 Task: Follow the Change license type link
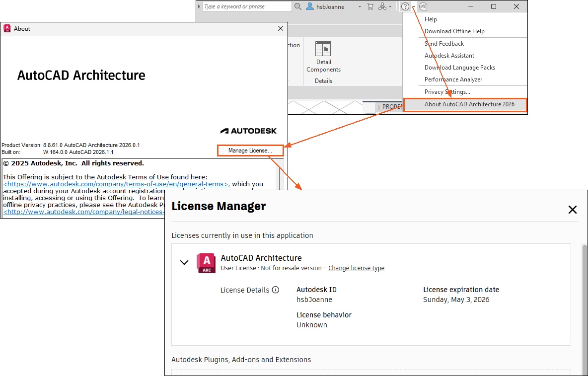tap(356, 268)
